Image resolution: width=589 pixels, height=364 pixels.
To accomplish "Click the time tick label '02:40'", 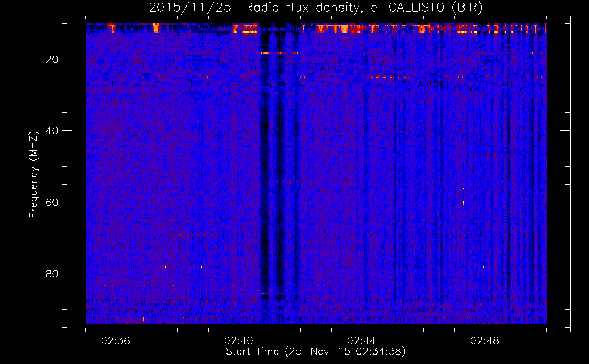I will [239, 341].
